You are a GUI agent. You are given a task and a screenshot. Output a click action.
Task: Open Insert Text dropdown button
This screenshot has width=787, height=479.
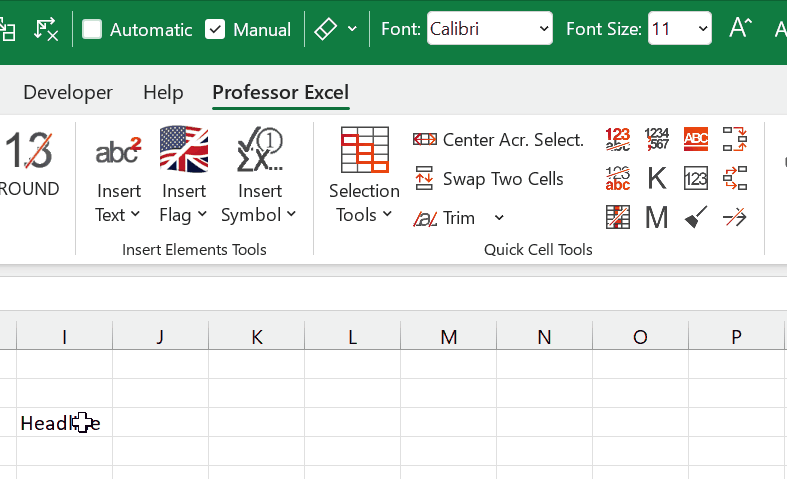click(x=118, y=175)
